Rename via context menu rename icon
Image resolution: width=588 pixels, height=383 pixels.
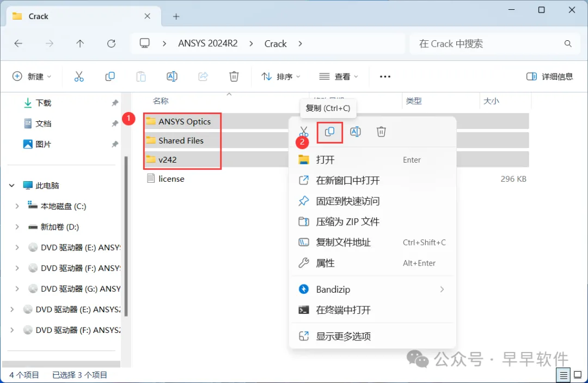356,132
